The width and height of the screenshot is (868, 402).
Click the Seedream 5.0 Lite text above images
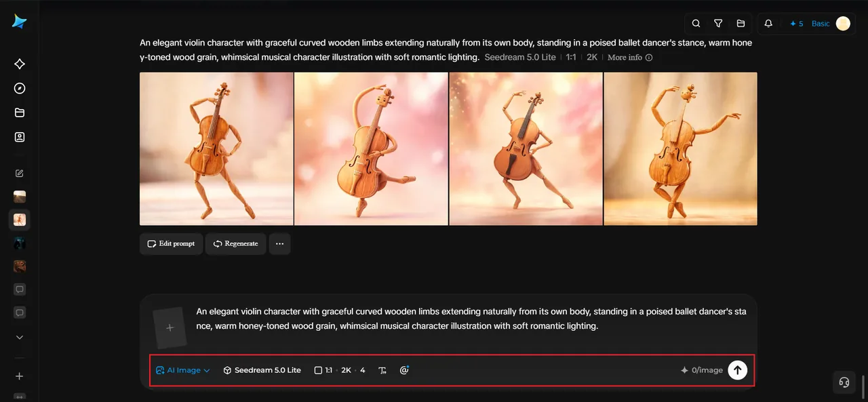point(521,58)
